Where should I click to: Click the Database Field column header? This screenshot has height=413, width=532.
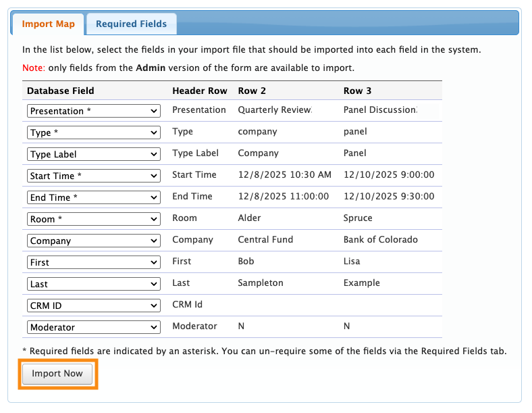[61, 91]
